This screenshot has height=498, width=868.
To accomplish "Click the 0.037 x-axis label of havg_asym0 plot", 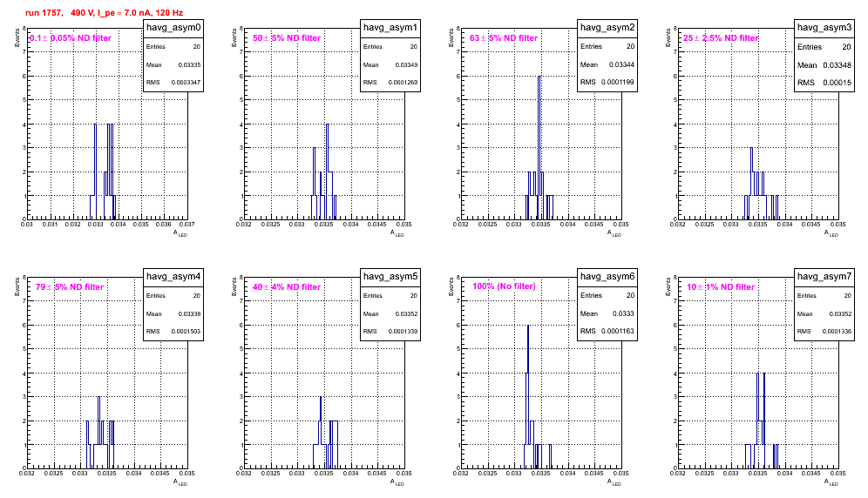I will [x=186, y=225].
